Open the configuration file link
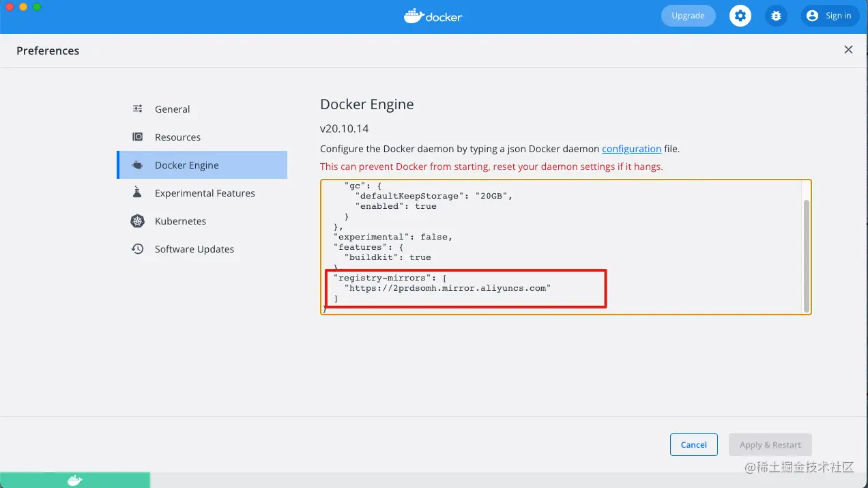Image resolution: width=868 pixels, height=488 pixels. (x=631, y=149)
